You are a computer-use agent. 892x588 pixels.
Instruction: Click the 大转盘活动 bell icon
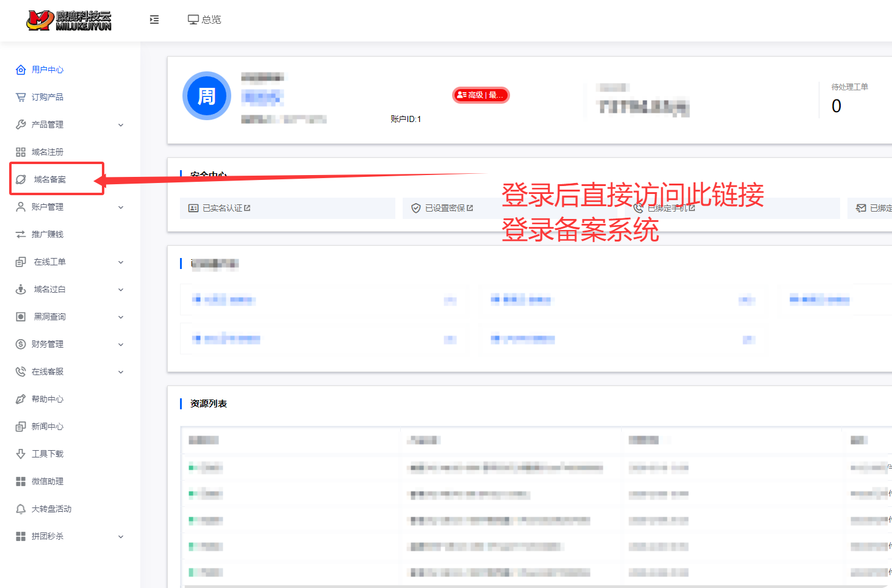tap(21, 509)
